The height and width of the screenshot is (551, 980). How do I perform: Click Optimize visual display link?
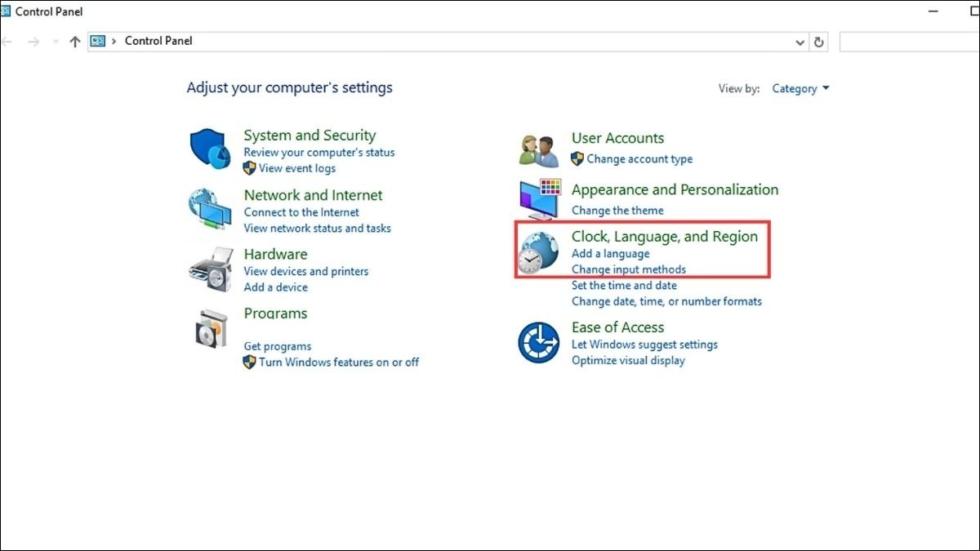[628, 360]
